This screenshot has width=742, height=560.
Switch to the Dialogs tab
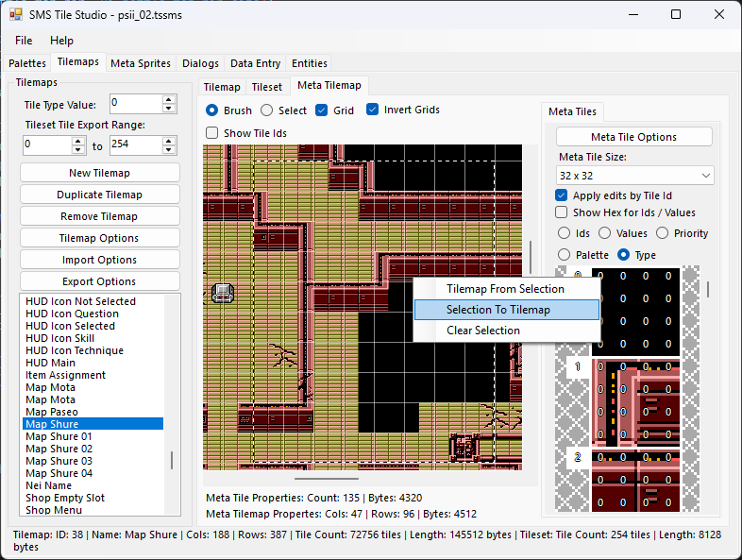coord(201,63)
